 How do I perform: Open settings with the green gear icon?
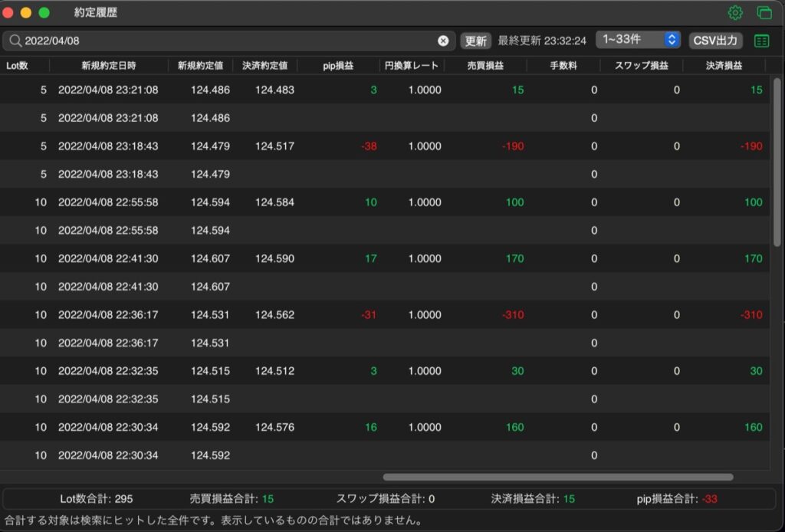[x=735, y=12]
